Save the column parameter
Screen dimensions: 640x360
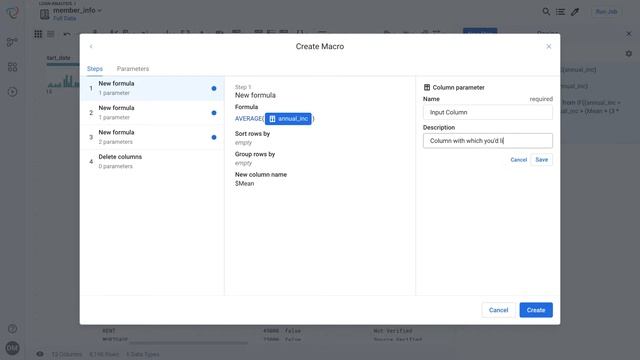click(542, 160)
